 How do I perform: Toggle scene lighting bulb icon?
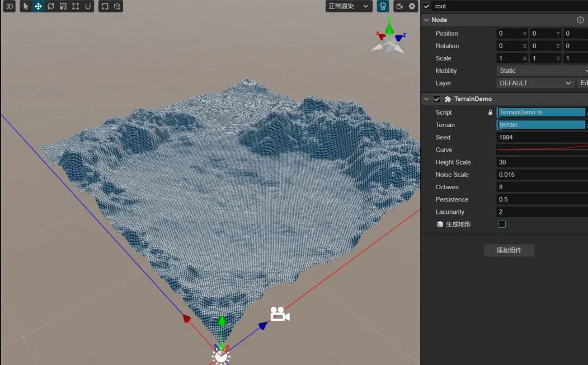[x=383, y=6]
